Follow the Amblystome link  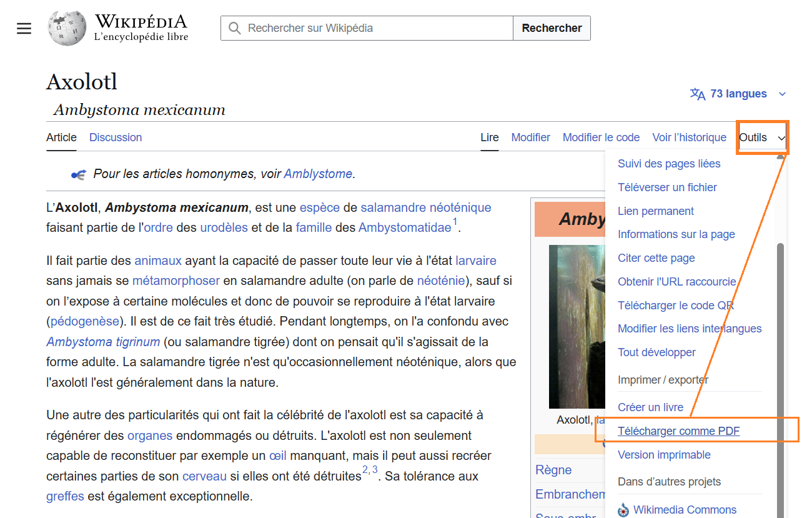(318, 174)
